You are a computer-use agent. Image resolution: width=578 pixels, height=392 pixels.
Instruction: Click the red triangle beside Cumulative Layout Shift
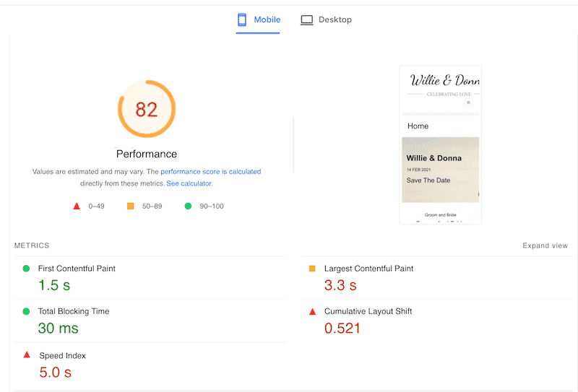(313, 312)
